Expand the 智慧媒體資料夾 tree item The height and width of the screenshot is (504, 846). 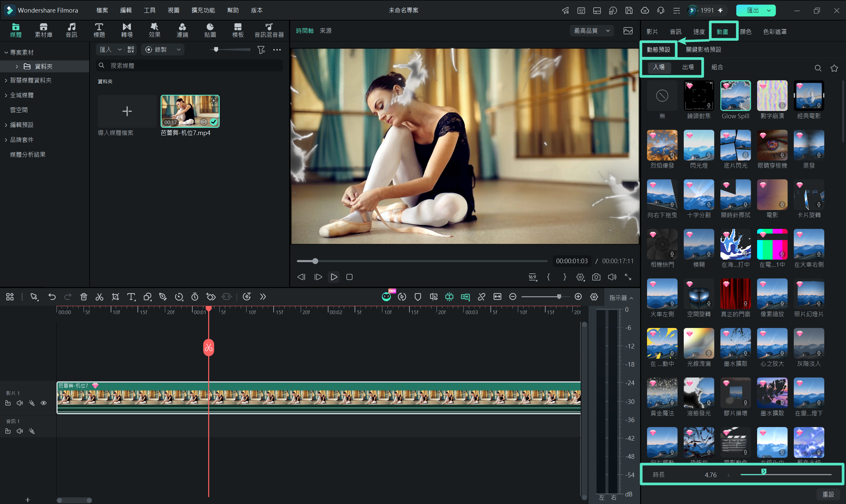coord(6,81)
